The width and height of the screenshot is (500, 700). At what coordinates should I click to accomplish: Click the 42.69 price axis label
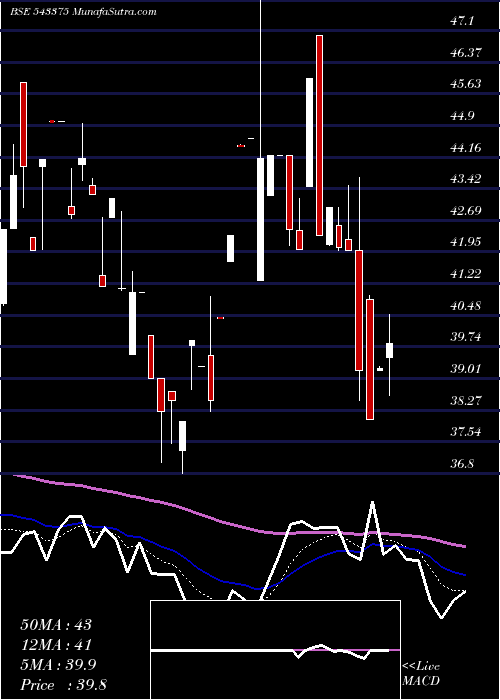466,211
